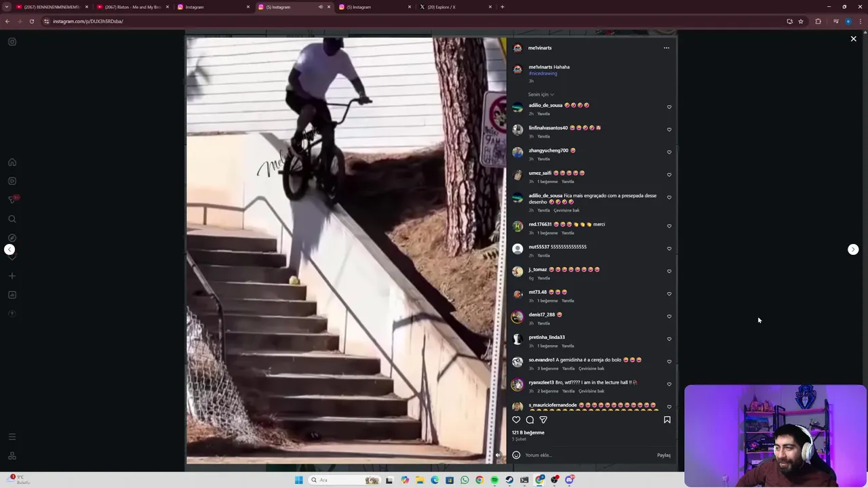868x488 pixels.
Task: Like the comment by linfinalvasantos40
Action: [x=669, y=129]
